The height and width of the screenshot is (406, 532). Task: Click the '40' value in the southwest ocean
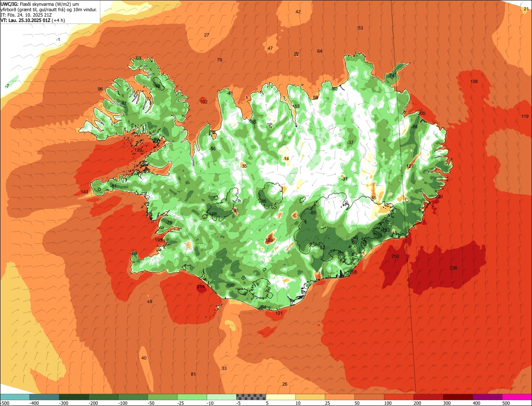[x=144, y=358]
